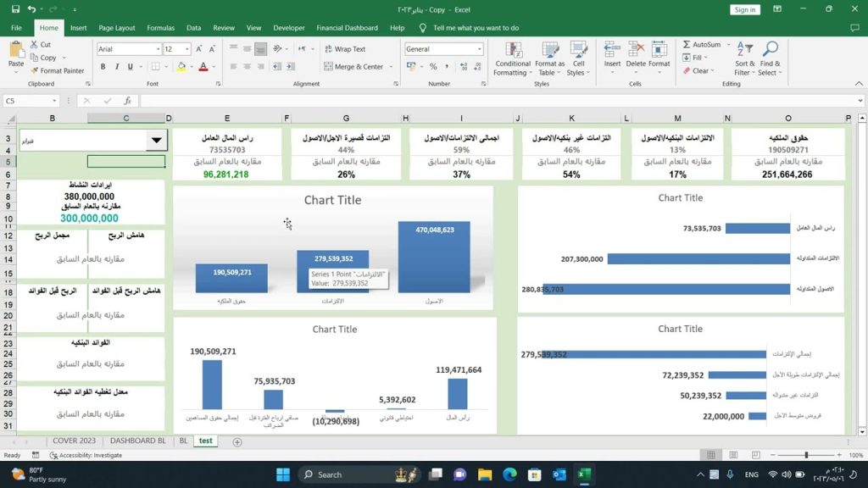This screenshot has height=488, width=868.
Task: Open the General number format dropdown
Action: pos(480,49)
